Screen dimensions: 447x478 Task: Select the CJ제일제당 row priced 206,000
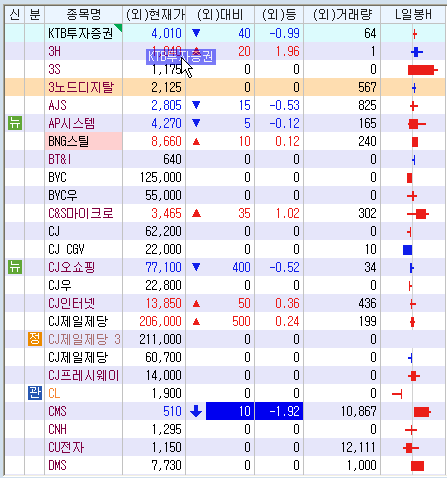point(225,321)
